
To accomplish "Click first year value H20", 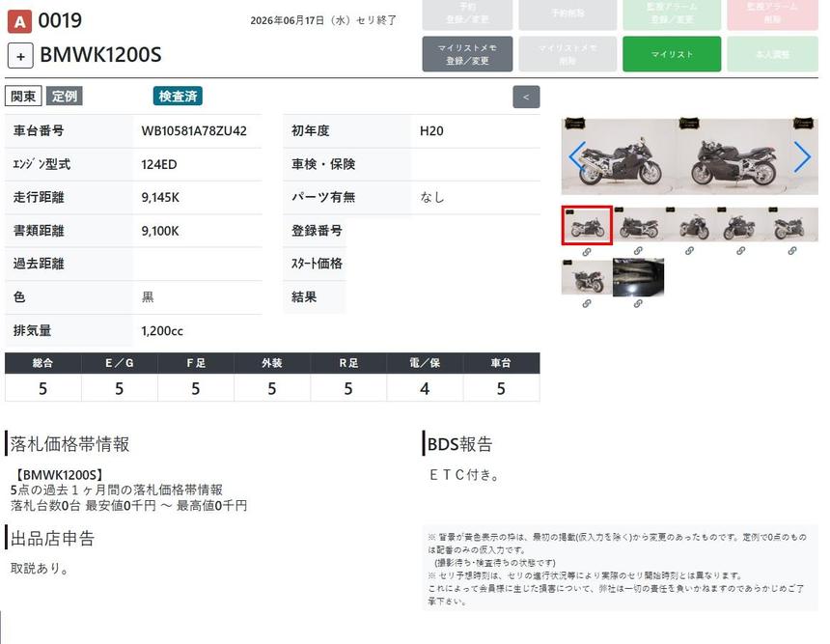I will (x=431, y=130).
